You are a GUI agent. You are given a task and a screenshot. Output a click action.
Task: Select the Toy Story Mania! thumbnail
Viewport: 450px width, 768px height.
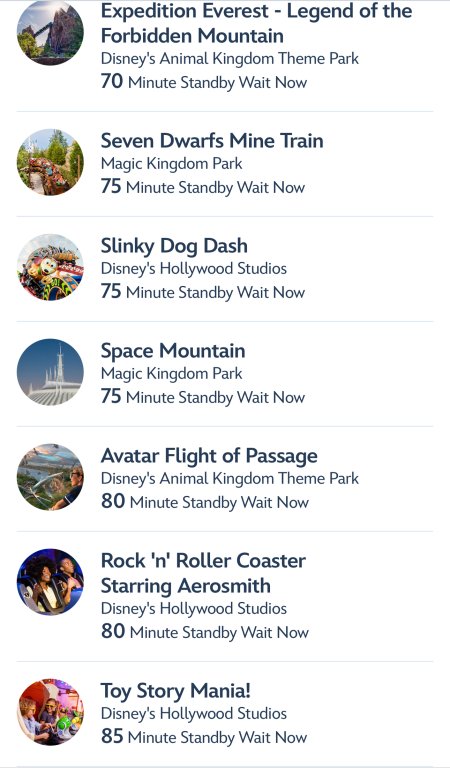50,712
